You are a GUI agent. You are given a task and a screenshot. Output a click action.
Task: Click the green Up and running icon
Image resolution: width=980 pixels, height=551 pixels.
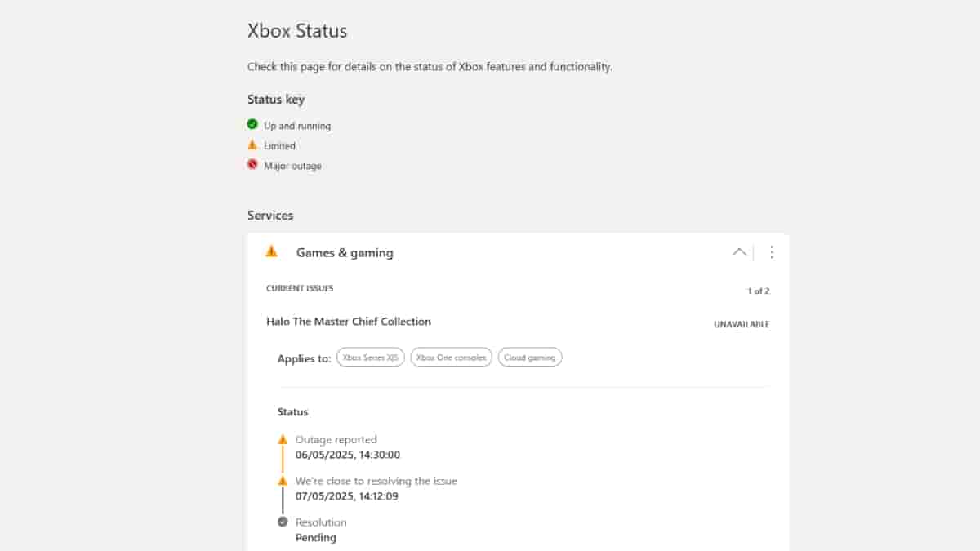coord(252,125)
